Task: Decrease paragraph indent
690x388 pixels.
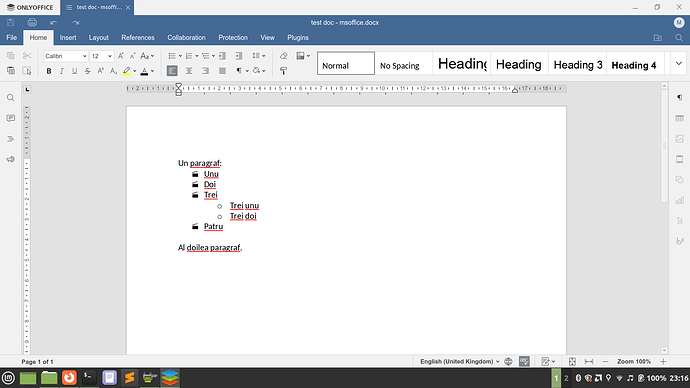Action: 222,56
